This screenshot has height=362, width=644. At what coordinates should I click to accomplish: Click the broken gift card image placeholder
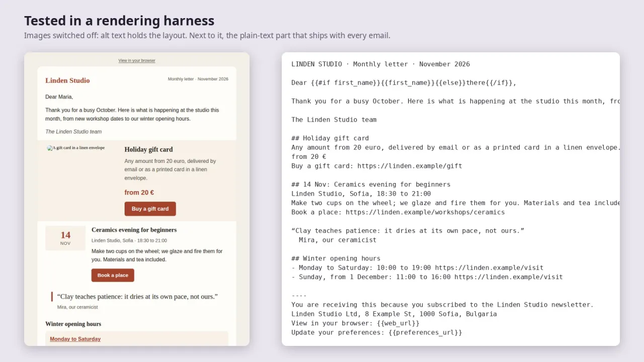76,148
